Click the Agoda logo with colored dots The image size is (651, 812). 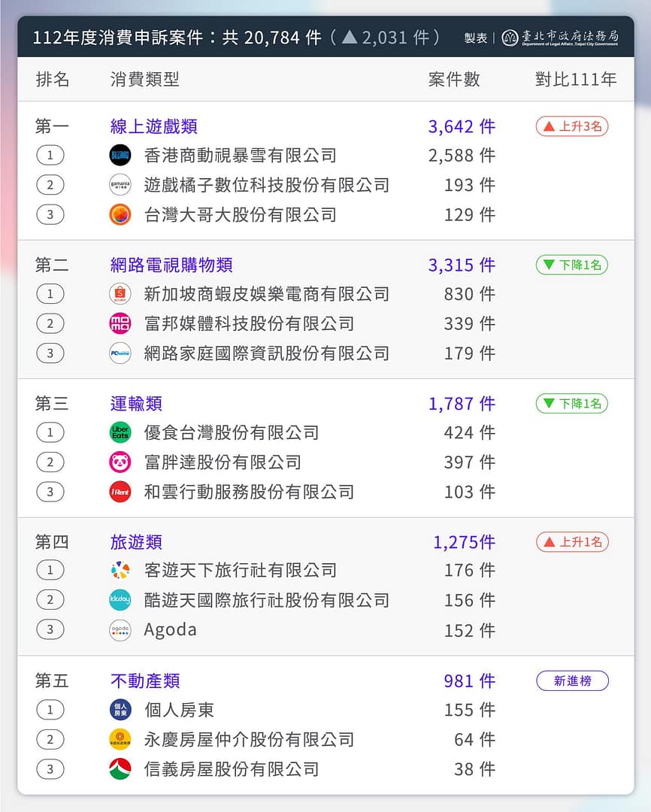[120, 630]
